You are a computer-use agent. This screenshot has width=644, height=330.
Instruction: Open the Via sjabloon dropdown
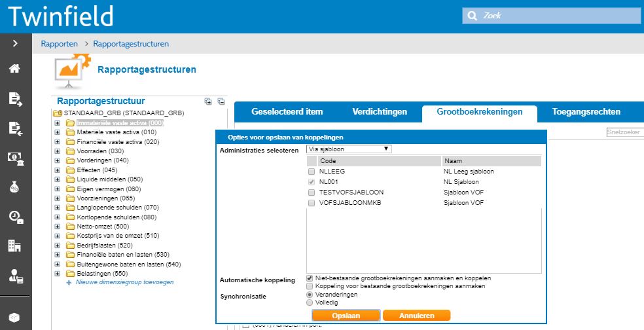349,149
